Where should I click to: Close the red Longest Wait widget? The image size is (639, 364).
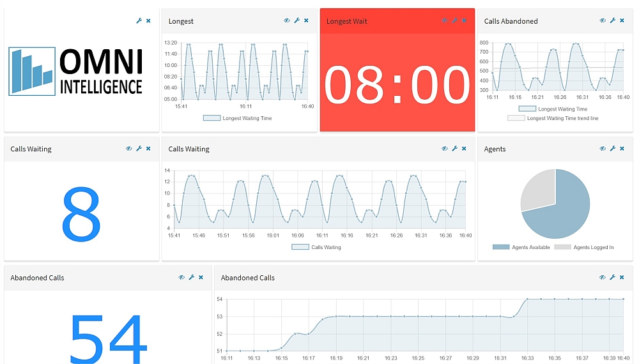(464, 20)
